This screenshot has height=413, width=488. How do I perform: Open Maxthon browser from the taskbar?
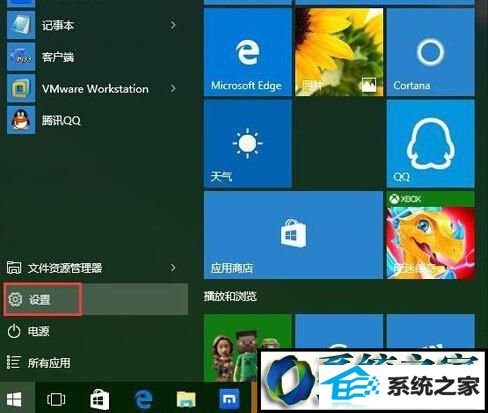pos(229,399)
